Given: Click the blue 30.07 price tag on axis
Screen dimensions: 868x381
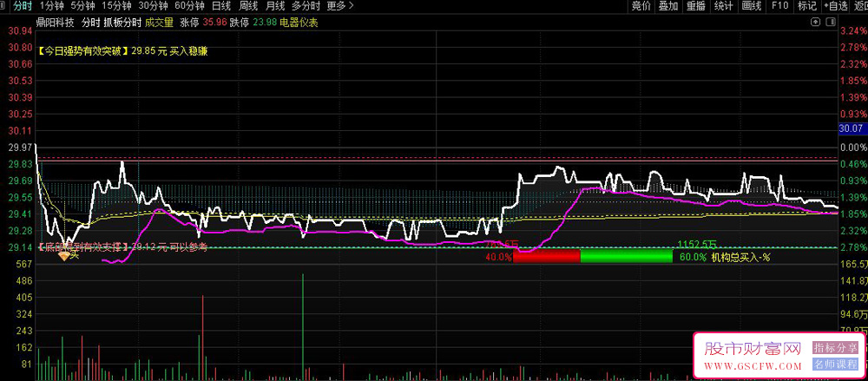Looking at the screenshot, I should pos(852,129).
